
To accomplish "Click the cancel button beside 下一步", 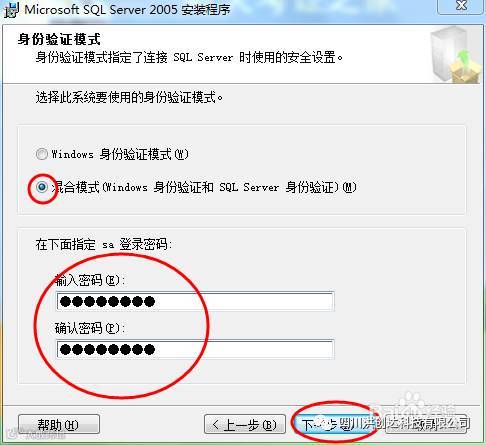I will [x=426, y=424].
